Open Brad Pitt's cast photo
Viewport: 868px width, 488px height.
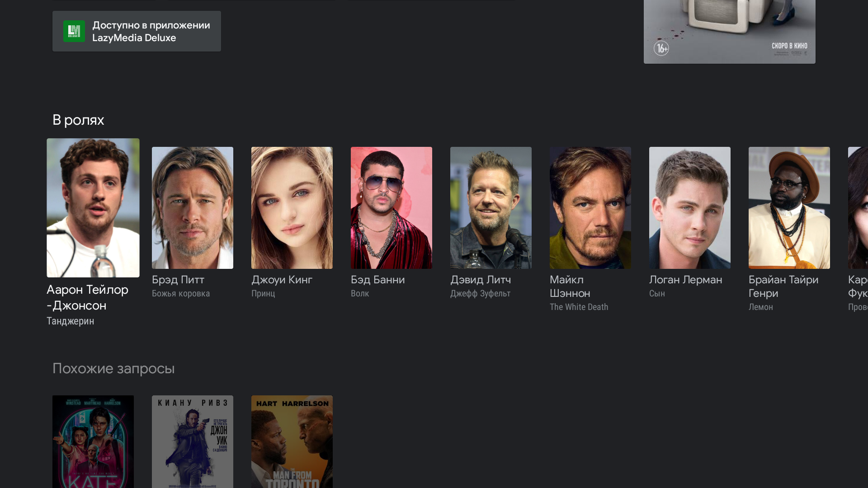(193, 208)
